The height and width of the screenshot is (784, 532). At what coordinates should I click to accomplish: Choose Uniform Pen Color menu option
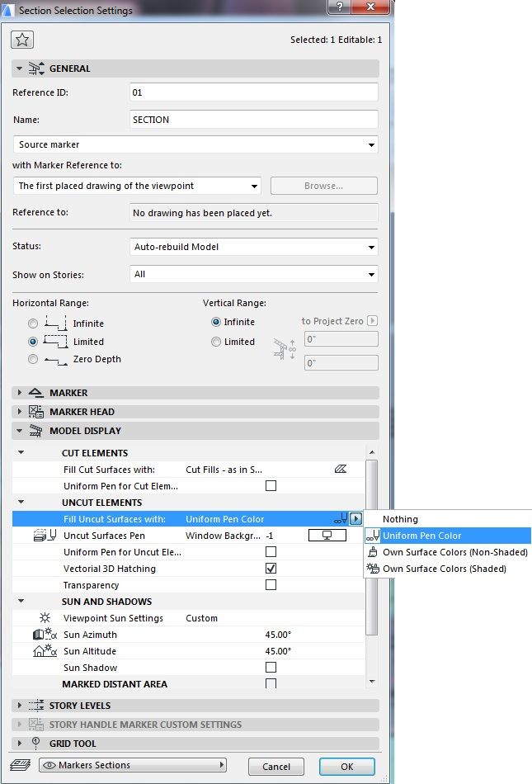point(448,536)
